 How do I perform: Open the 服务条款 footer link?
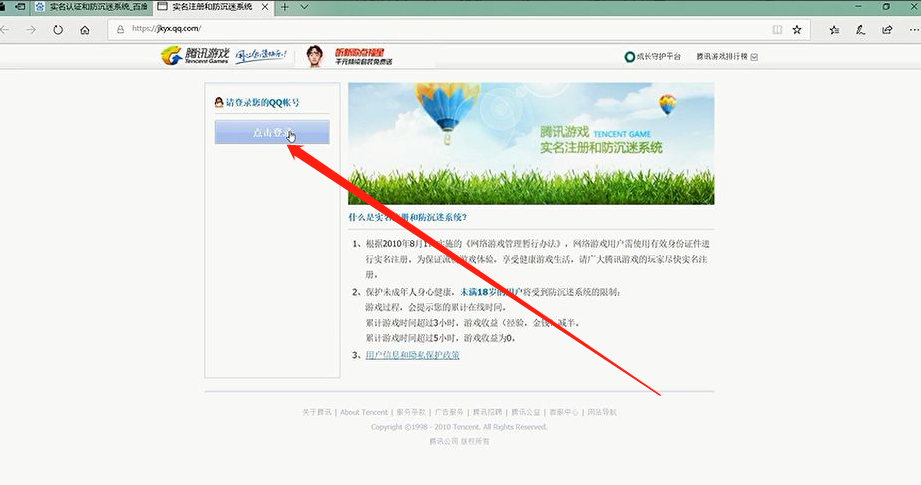[x=411, y=412]
